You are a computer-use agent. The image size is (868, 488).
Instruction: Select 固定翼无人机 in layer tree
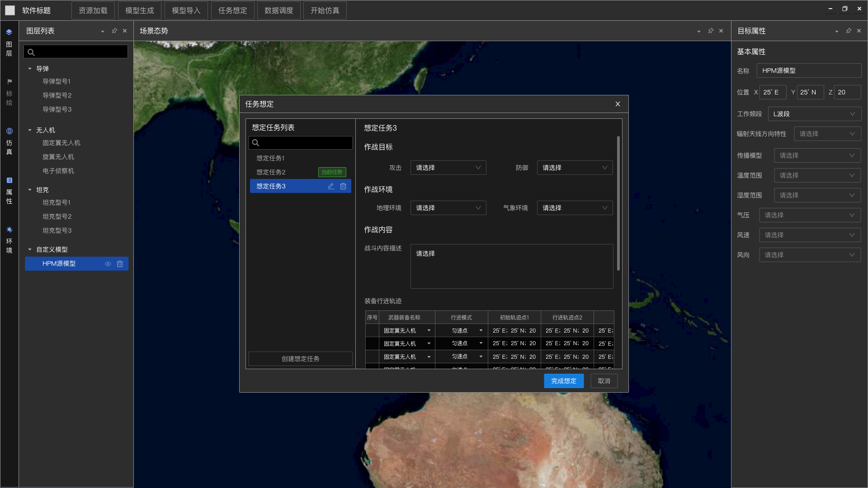61,143
